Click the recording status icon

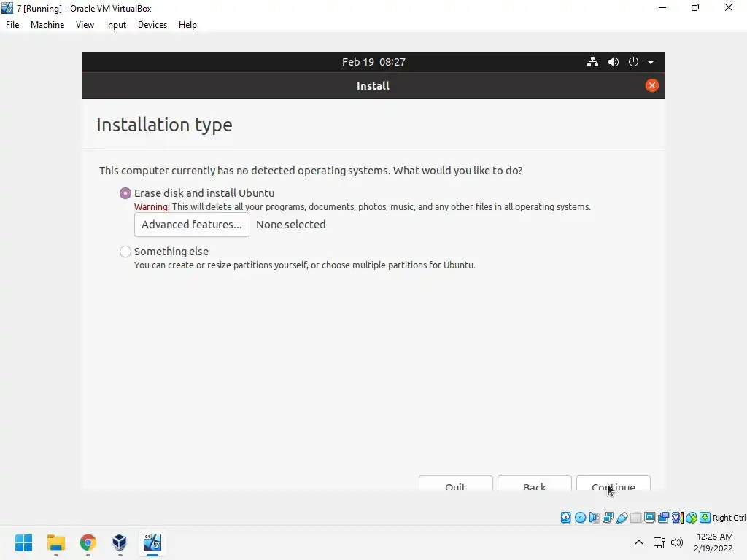tap(663, 518)
